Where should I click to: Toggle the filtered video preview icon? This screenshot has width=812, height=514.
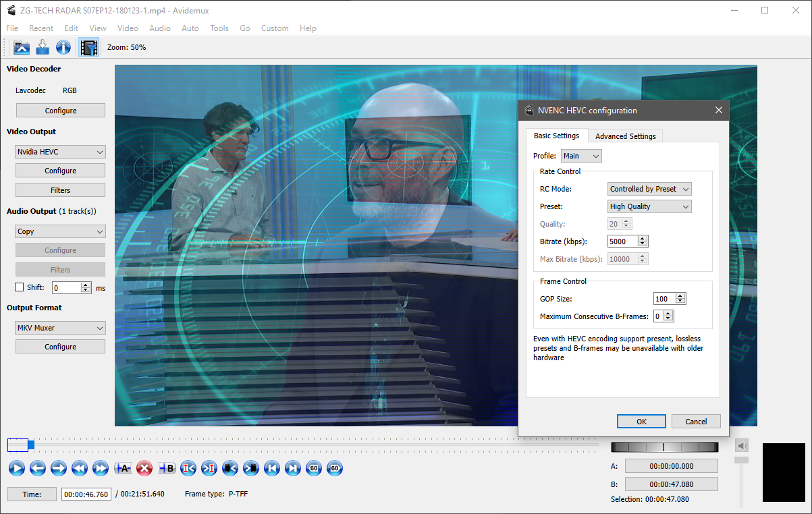pos(88,47)
